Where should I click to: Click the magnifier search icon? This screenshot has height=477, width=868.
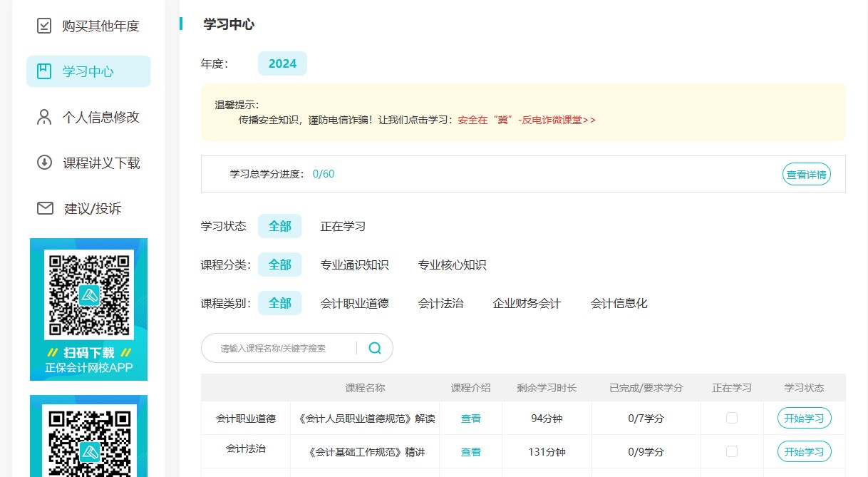375,348
